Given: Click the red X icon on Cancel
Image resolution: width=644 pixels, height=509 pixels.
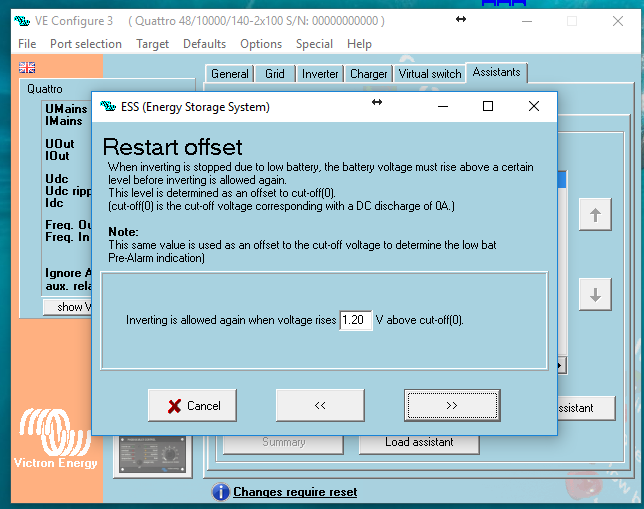Looking at the screenshot, I should pyautogui.click(x=175, y=406).
